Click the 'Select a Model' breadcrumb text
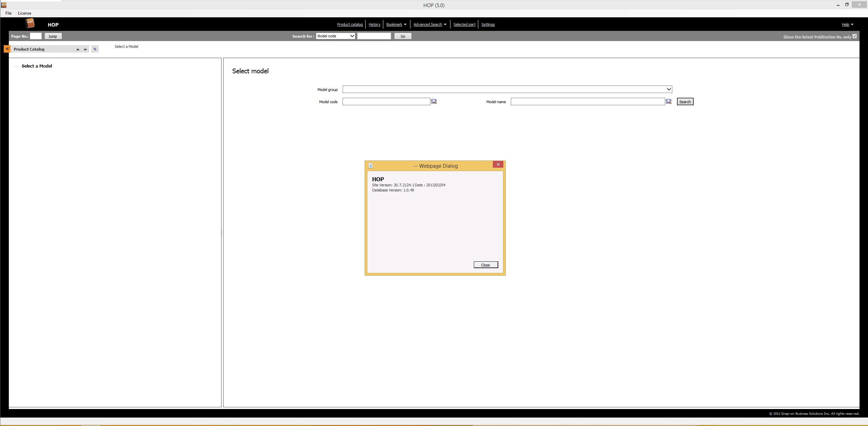The height and width of the screenshot is (426, 868). pos(127,47)
